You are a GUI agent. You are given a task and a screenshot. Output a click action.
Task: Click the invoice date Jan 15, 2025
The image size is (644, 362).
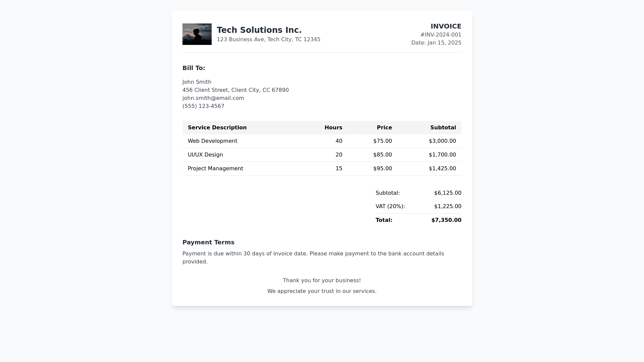(x=436, y=43)
